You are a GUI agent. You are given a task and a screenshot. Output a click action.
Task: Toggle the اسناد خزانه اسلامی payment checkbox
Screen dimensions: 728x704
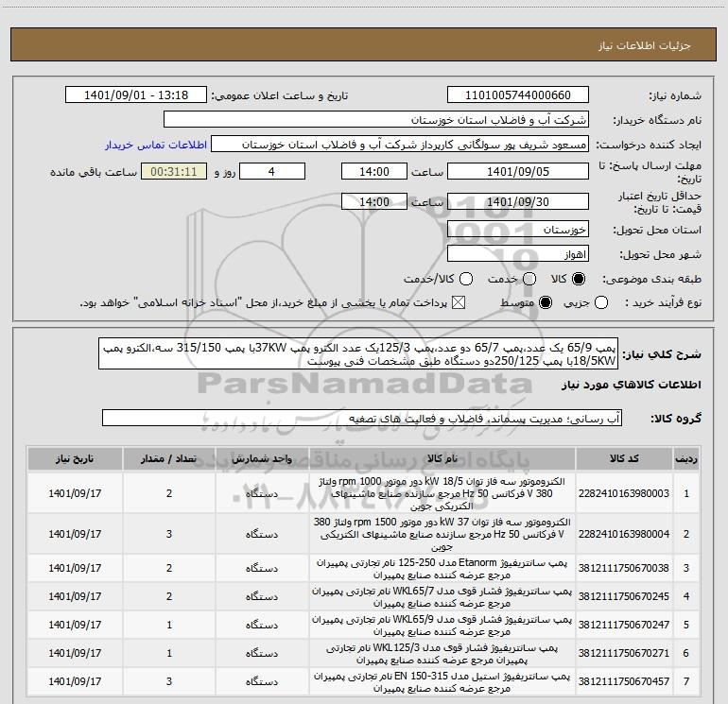point(459,303)
